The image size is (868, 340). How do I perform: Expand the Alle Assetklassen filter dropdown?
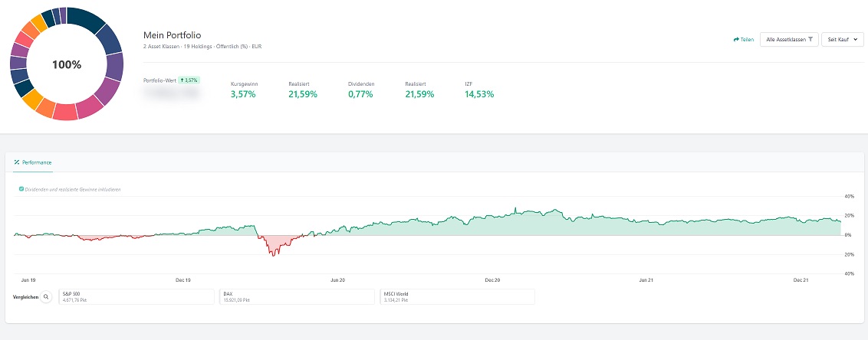point(789,39)
